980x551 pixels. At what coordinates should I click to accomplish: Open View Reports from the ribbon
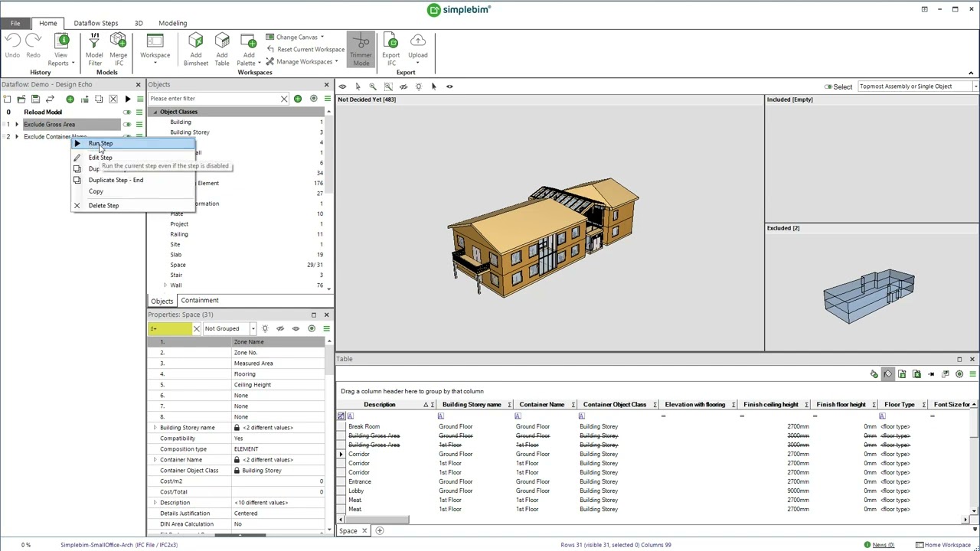60,50
